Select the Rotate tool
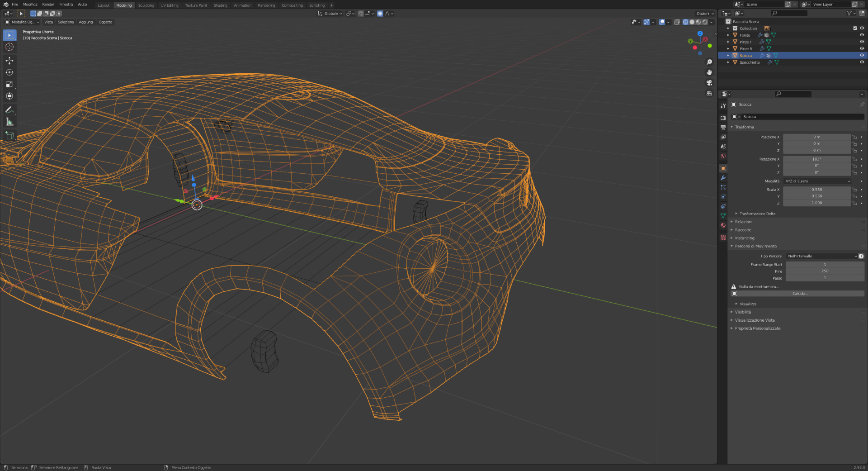Image resolution: width=868 pixels, height=471 pixels. (9, 72)
